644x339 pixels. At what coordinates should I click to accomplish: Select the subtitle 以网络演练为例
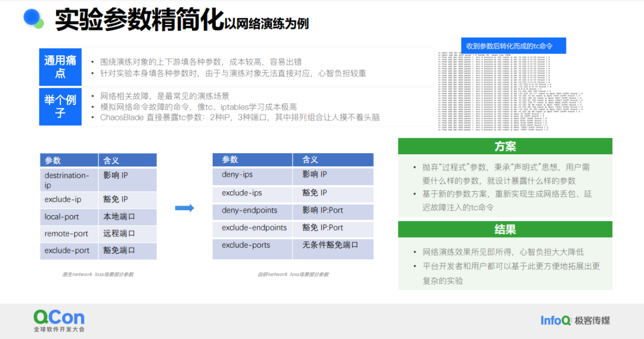[x=267, y=24]
